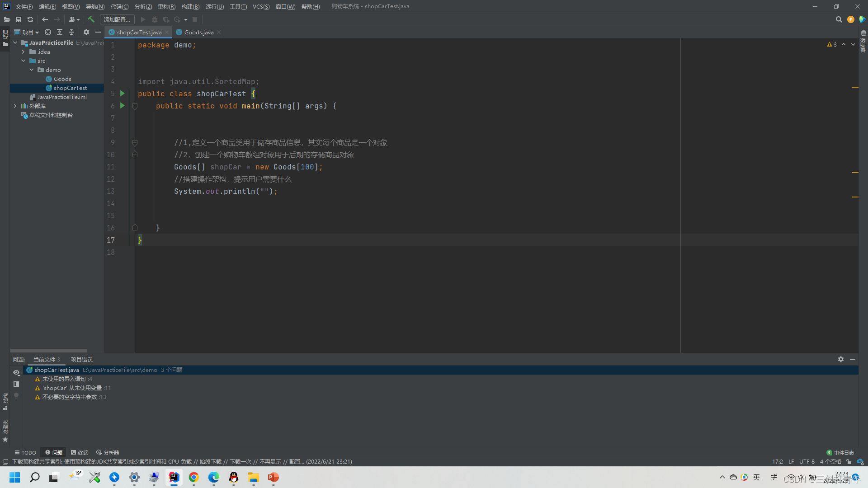This screenshot has height=488, width=868.
Task: Click the debug bug icon in toolbar
Action: pyautogui.click(x=155, y=19)
